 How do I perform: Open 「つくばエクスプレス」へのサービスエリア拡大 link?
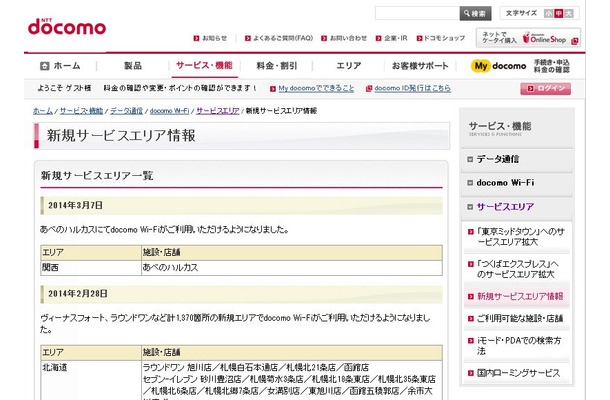coord(518,269)
